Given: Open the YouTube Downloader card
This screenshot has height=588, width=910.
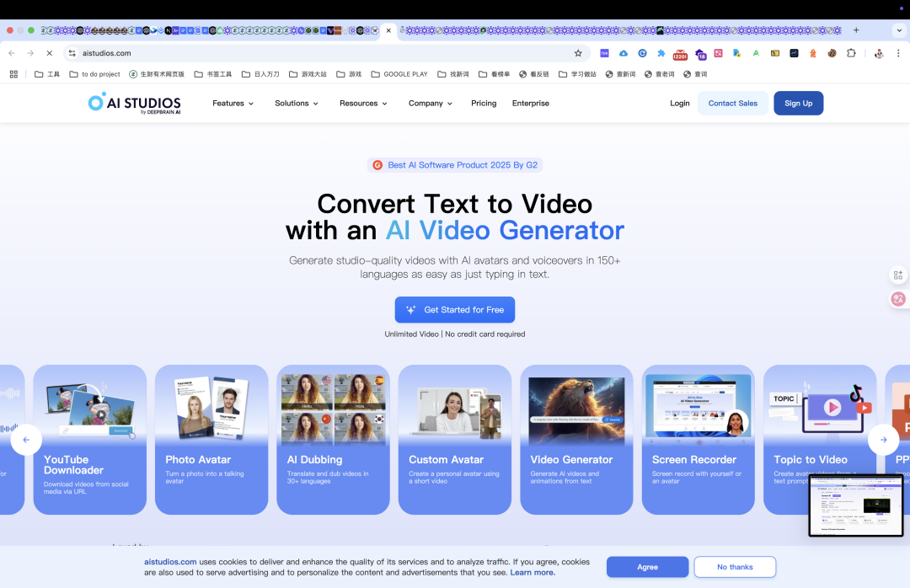Looking at the screenshot, I should pos(90,440).
